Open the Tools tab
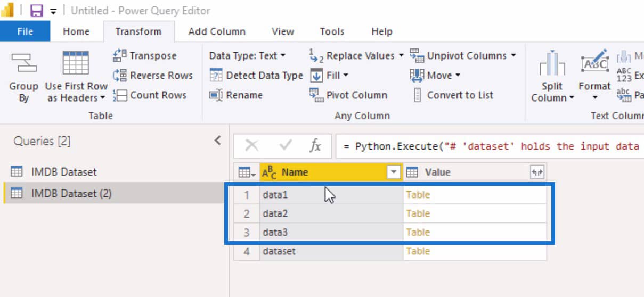 [x=332, y=31]
